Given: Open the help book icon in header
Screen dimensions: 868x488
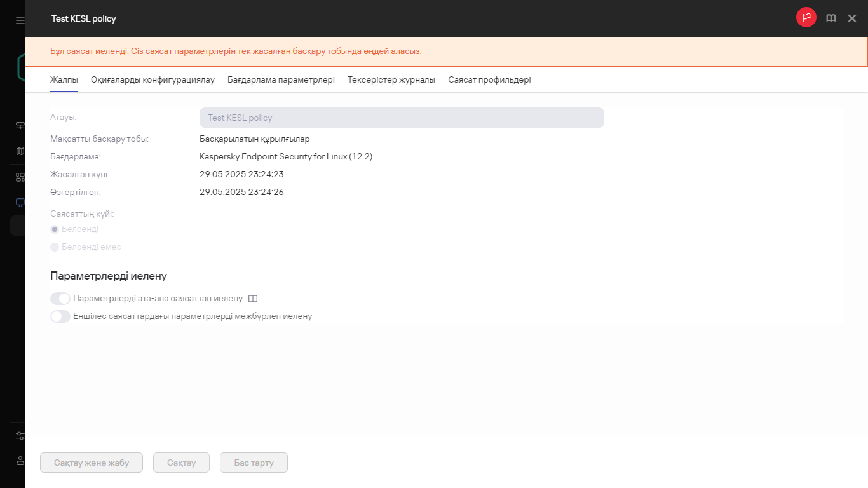Looking at the screenshot, I should click(x=831, y=18).
